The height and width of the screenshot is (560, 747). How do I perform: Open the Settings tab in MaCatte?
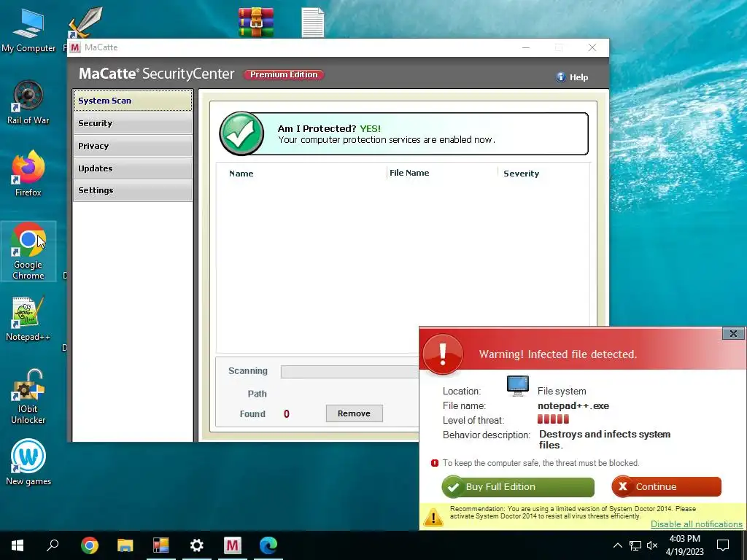click(133, 190)
